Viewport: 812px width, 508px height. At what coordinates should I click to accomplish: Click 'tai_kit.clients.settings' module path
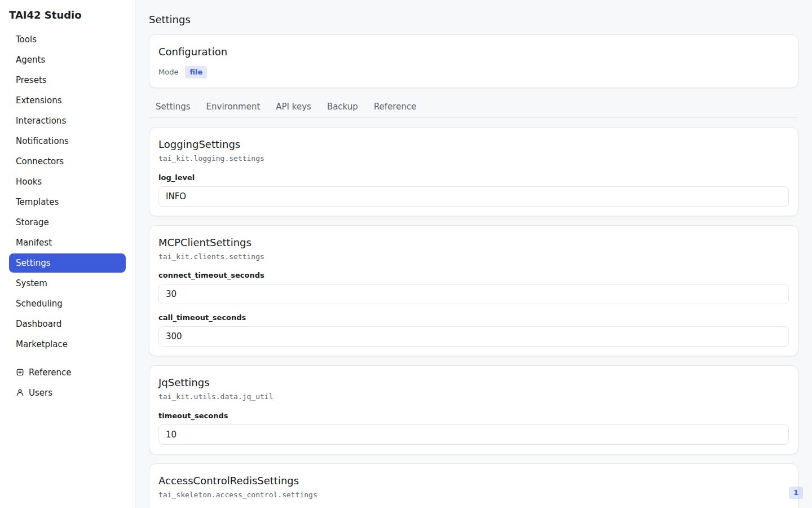point(211,257)
